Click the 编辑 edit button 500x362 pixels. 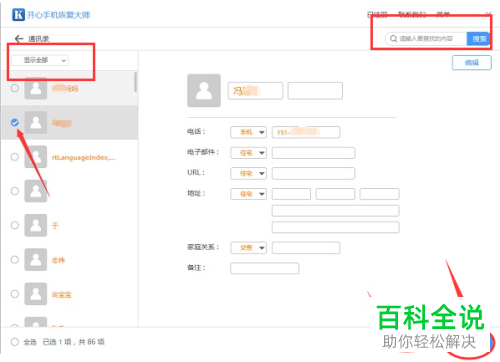[x=472, y=63]
